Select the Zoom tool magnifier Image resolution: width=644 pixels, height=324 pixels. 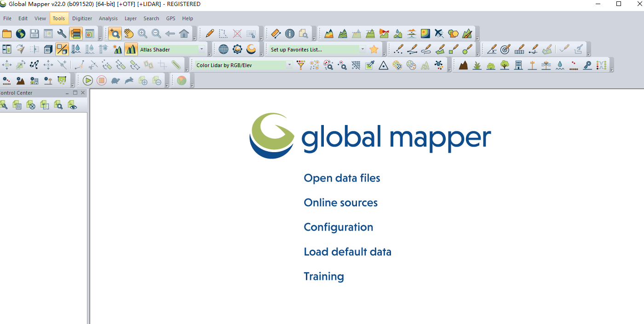tap(114, 33)
